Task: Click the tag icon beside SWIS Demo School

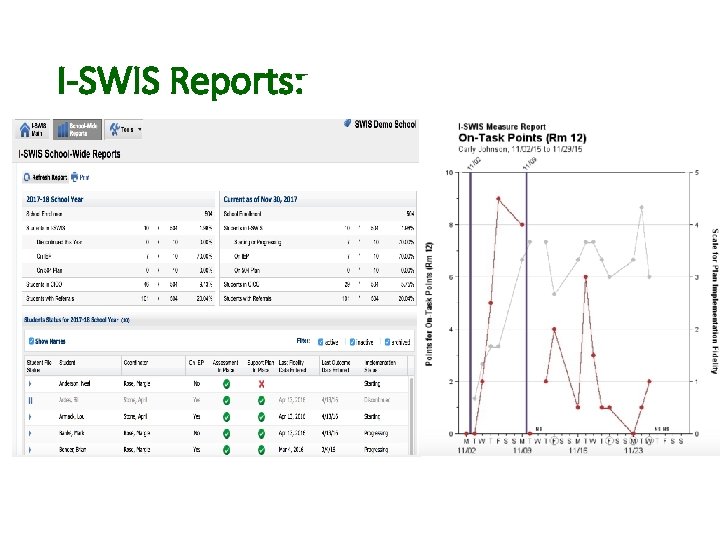Action: [x=348, y=123]
